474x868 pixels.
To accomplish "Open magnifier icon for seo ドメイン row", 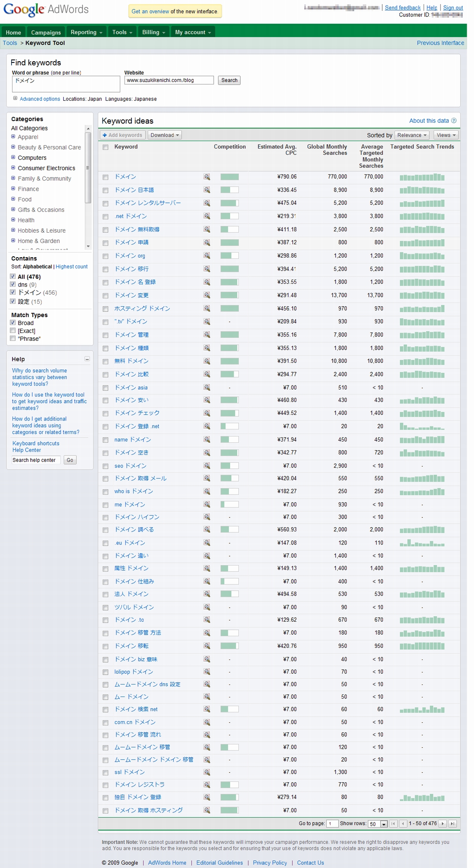I will click(207, 466).
